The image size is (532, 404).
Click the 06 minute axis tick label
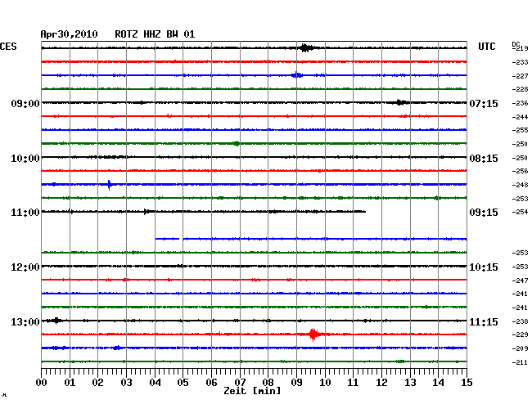(x=211, y=382)
